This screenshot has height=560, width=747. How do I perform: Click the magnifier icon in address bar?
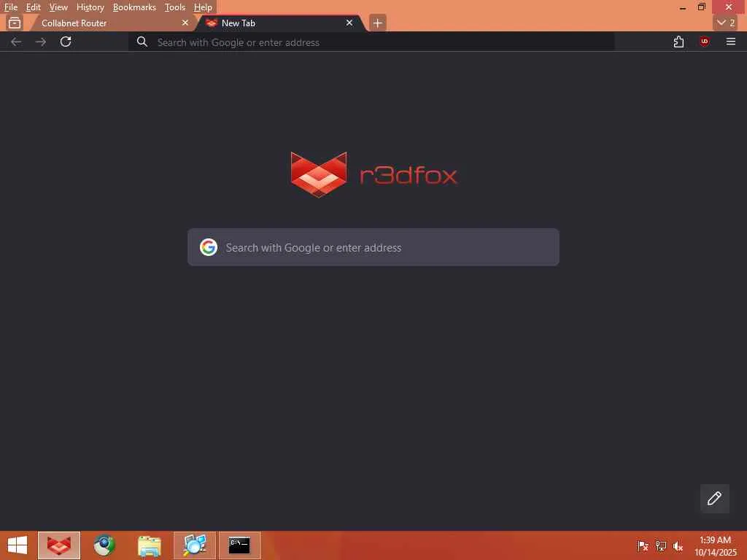142,42
